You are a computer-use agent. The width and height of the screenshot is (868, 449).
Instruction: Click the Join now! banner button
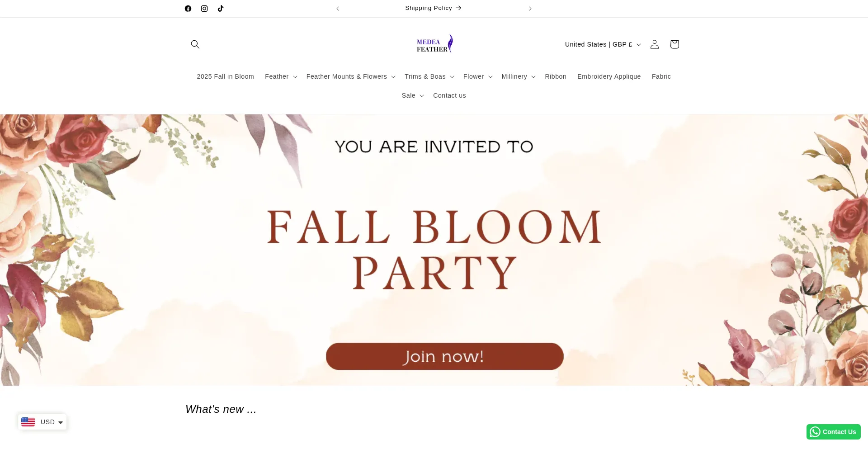coord(444,356)
